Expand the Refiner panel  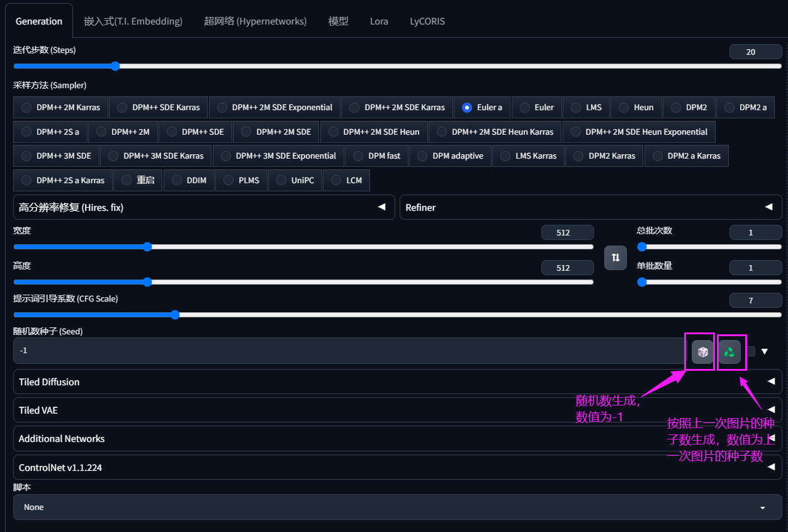tap(590, 207)
